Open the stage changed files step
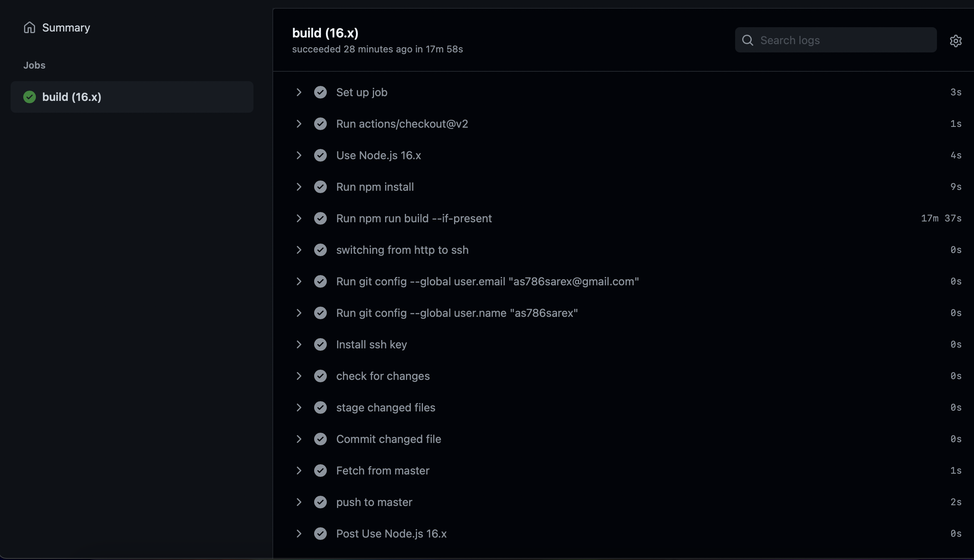 pyautogui.click(x=386, y=407)
